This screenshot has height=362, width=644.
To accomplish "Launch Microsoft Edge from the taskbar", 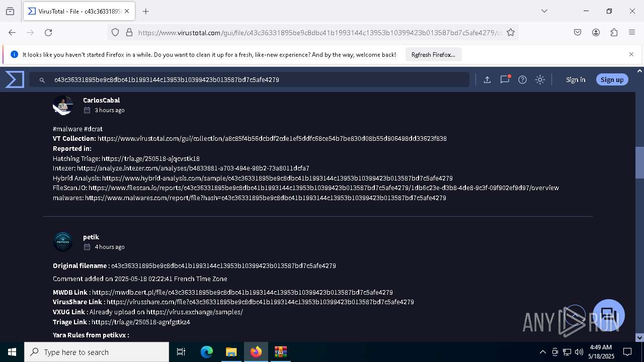I will (x=207, y=352).
